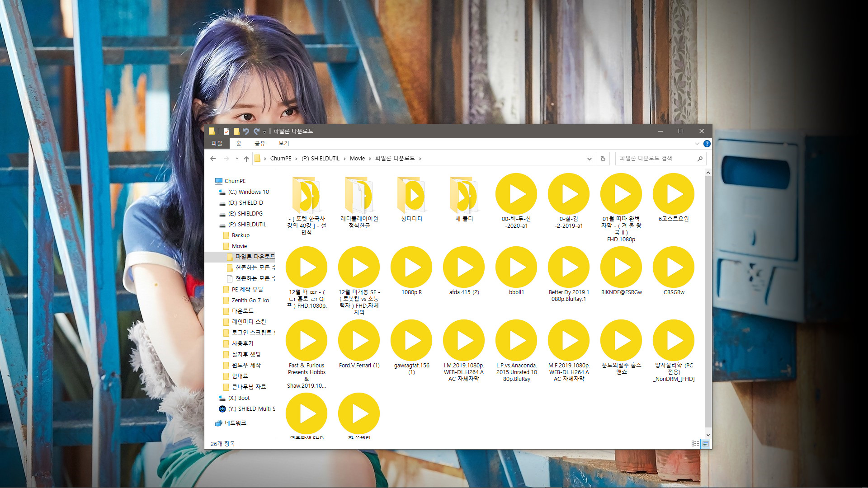Select Fast & Furious Presents Hobbs & Shaw file
Viewport: 868px width, 488px height.
307,354
